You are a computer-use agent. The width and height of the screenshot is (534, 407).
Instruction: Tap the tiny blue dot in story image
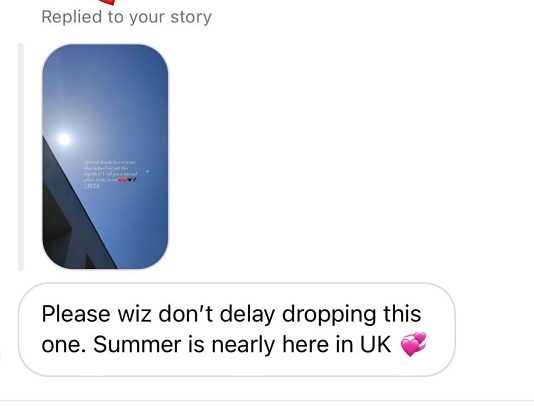coord(147,172)
